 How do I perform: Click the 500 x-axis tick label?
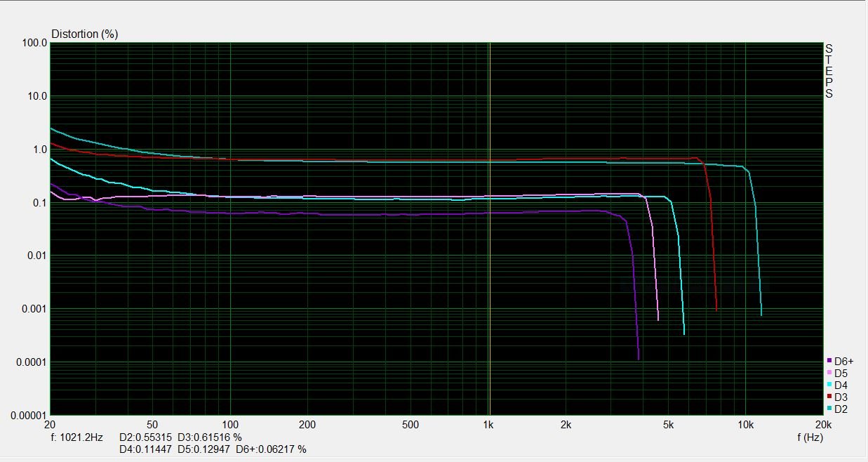(410, 425)
